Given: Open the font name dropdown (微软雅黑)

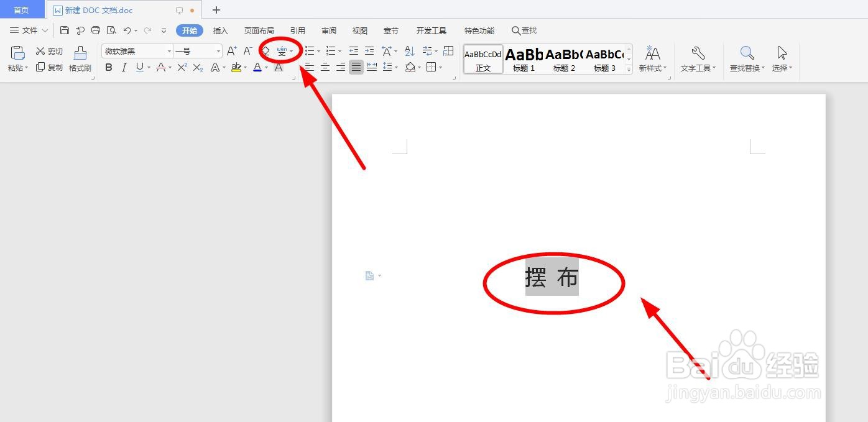Looking at the screenshot, I should (x=136, y=50).
